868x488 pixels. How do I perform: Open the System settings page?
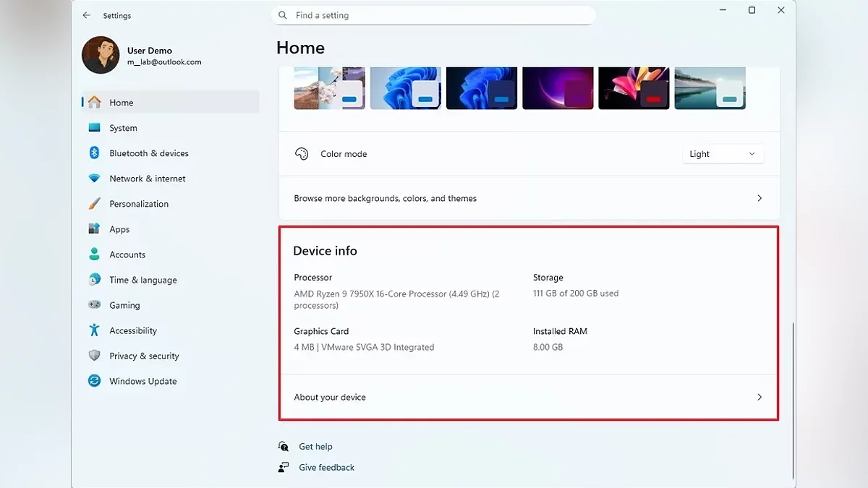point(170,128)
